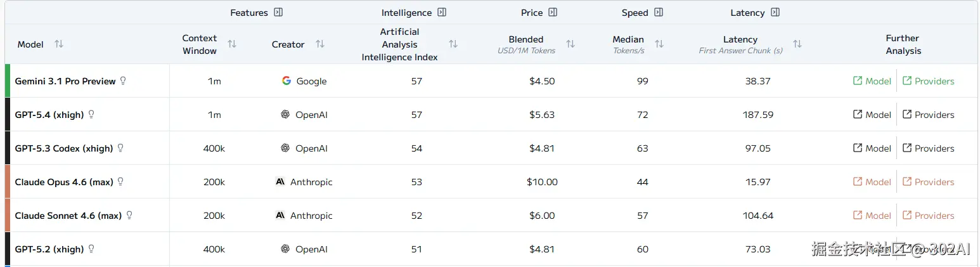Open Providers link for Claude Opus 4.6
The width and height of the screenshot is (980, 267).
(x=928, y=182)
